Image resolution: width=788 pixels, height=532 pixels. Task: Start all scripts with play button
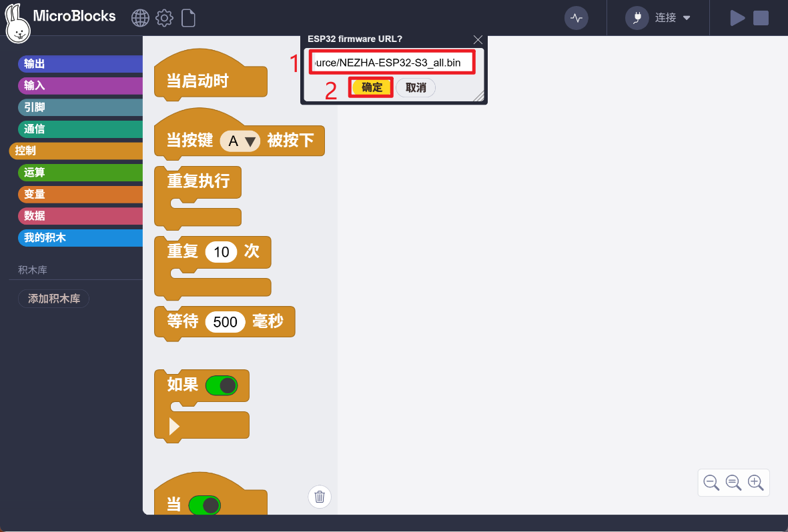point(737,18)
